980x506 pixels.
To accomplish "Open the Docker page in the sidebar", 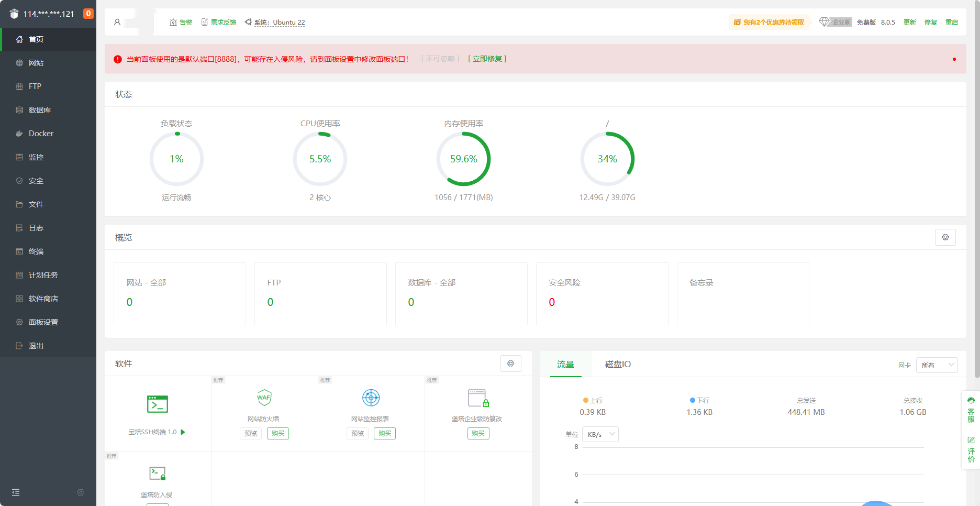I will click(41, 134).
